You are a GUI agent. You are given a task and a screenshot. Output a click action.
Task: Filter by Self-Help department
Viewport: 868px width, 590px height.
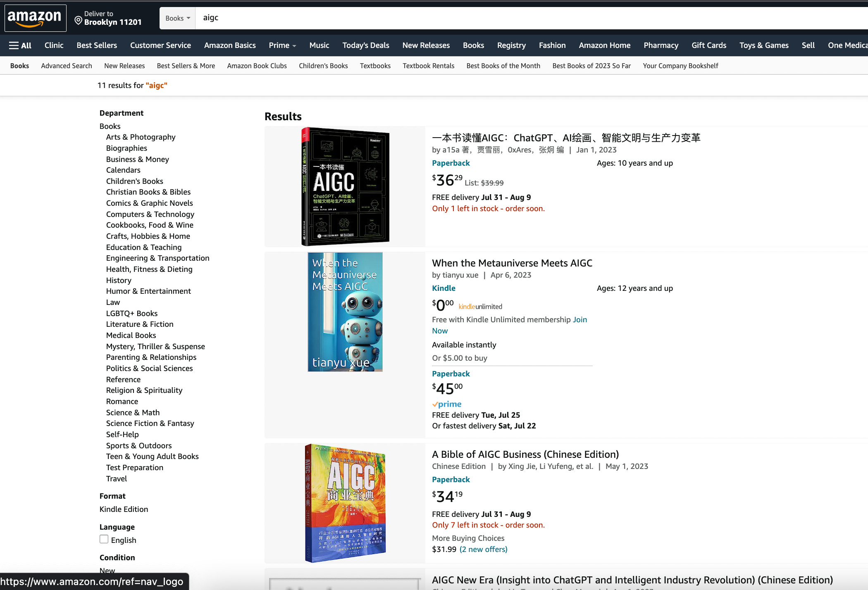click(122, 434)
